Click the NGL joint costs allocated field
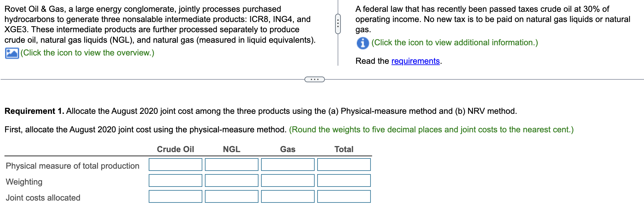 pos(231,196)
